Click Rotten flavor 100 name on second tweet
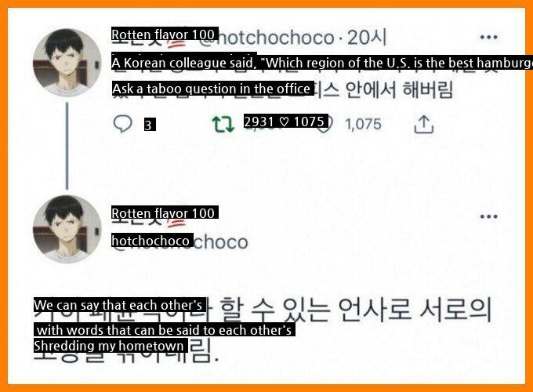This screenshot has width=533, height=392. [165, 213]
